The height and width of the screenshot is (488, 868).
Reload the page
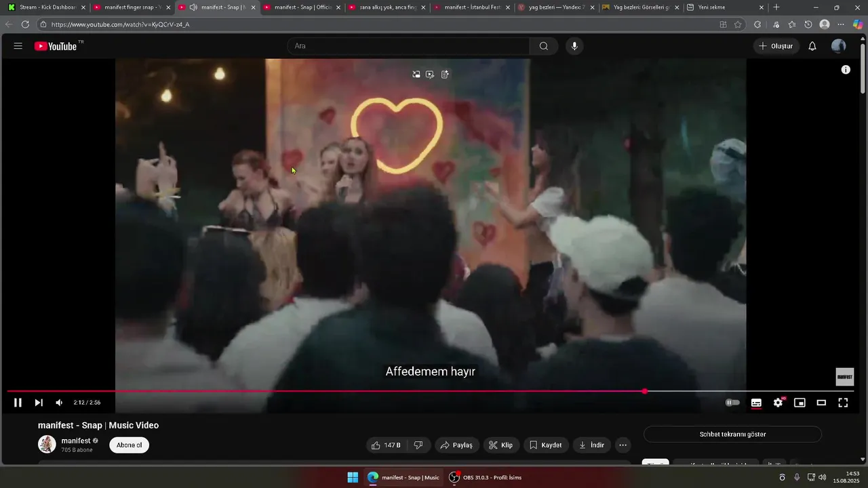(x=25, y=24)
